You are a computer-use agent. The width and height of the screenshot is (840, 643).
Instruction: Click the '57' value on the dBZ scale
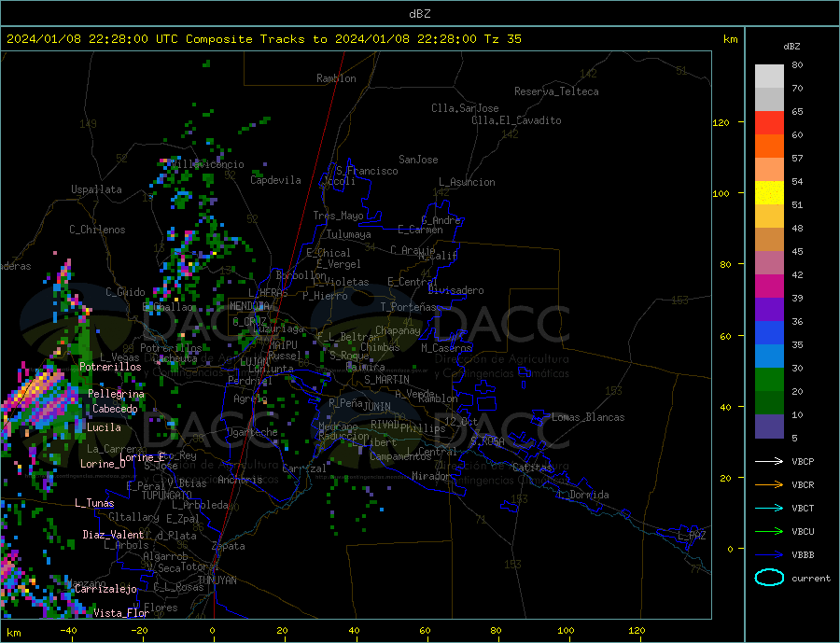[x=797, y=158]
